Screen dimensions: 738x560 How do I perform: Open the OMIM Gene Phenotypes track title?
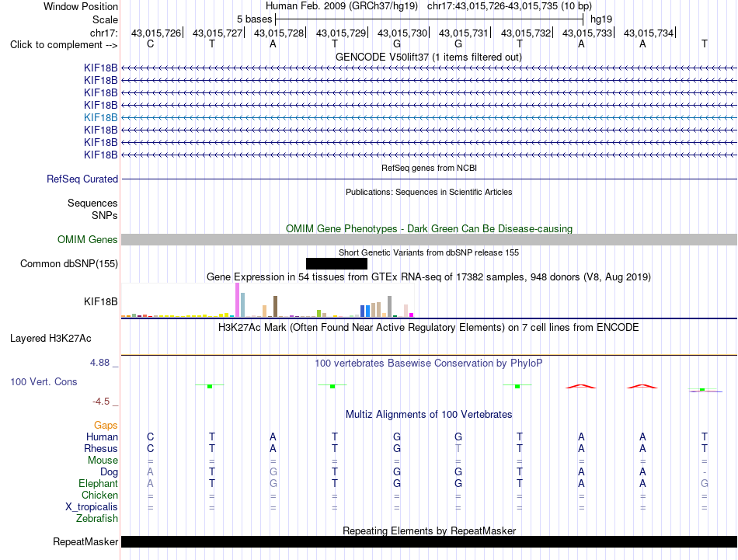pos(429,228)
